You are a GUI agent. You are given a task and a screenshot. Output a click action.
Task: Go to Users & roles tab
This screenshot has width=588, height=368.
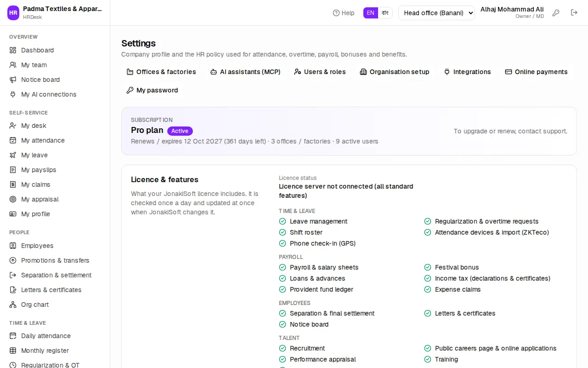click(x=320, y=72)
